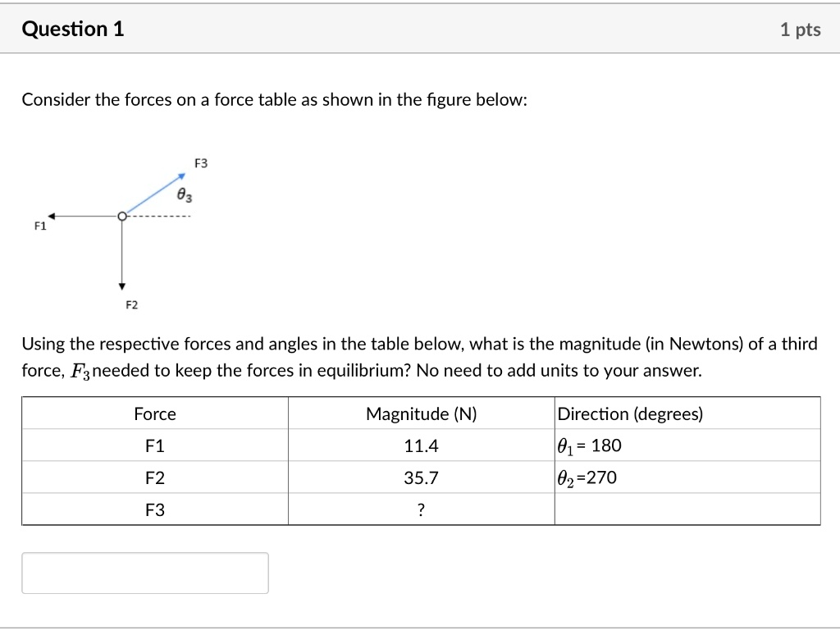Select the F3 row in the table
Screen dimensions: 840x635
(154, 509)
